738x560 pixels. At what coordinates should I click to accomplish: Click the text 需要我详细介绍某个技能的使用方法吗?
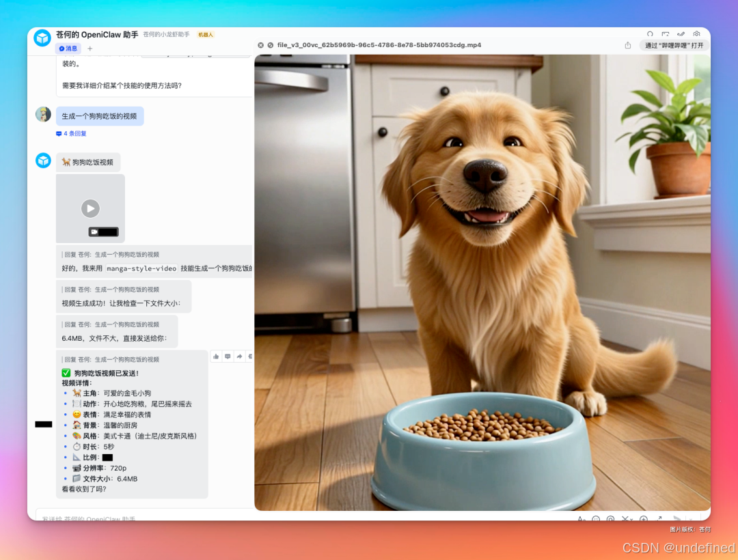122,85
